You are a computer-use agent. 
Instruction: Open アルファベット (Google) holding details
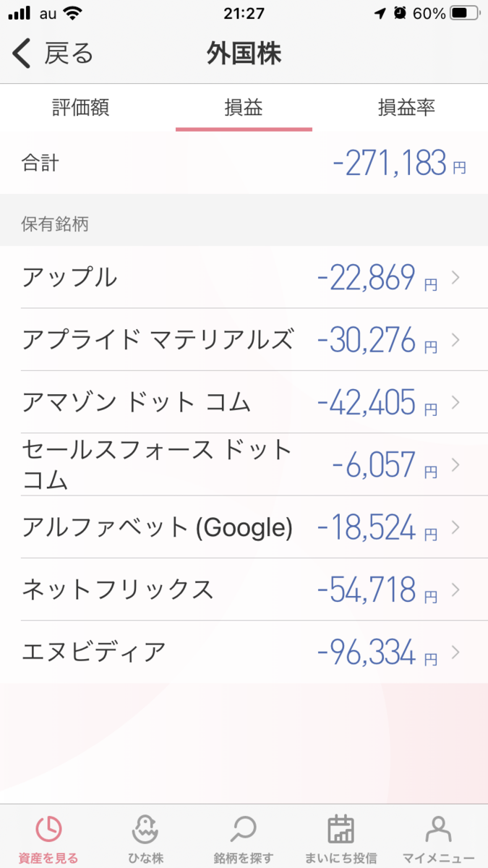[x=244, y=527]
